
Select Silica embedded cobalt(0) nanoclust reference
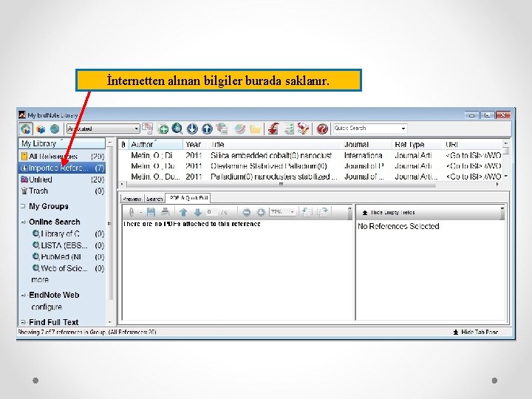click(312, 156)
